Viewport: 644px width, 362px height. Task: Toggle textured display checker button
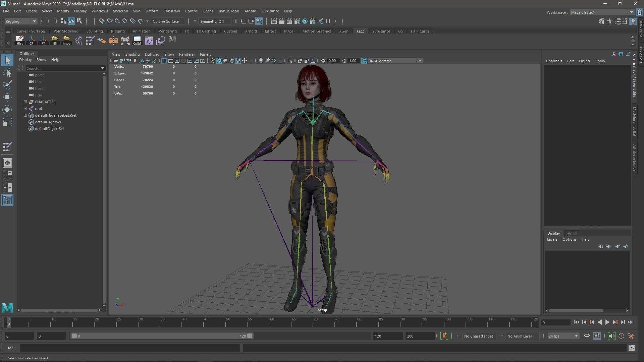point(238,61)
